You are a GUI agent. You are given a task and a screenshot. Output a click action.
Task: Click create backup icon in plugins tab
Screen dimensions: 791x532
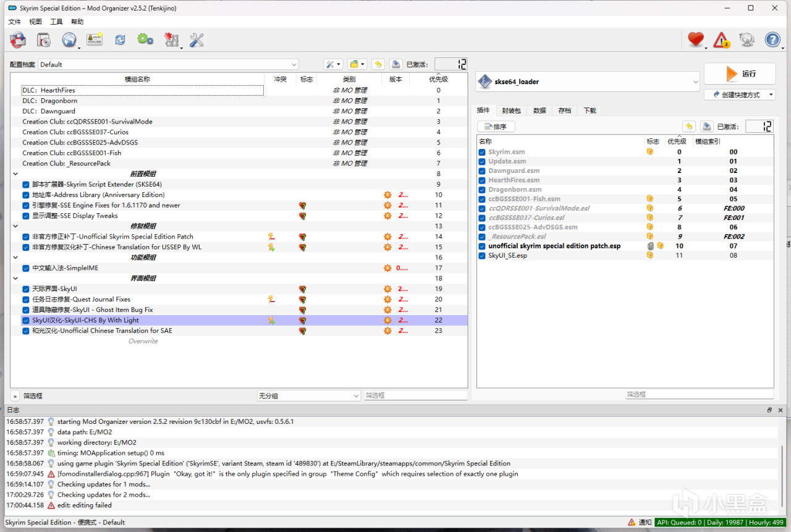pyautogui.click(x=706, y=126)
